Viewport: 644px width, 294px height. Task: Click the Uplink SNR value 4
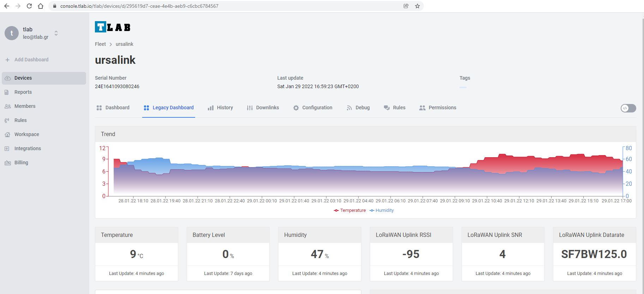502,254
